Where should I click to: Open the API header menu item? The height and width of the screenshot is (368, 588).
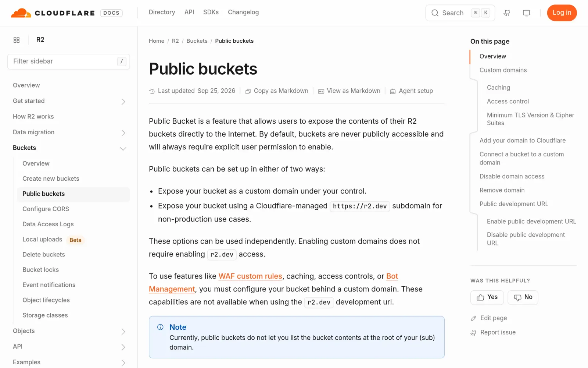189,12
